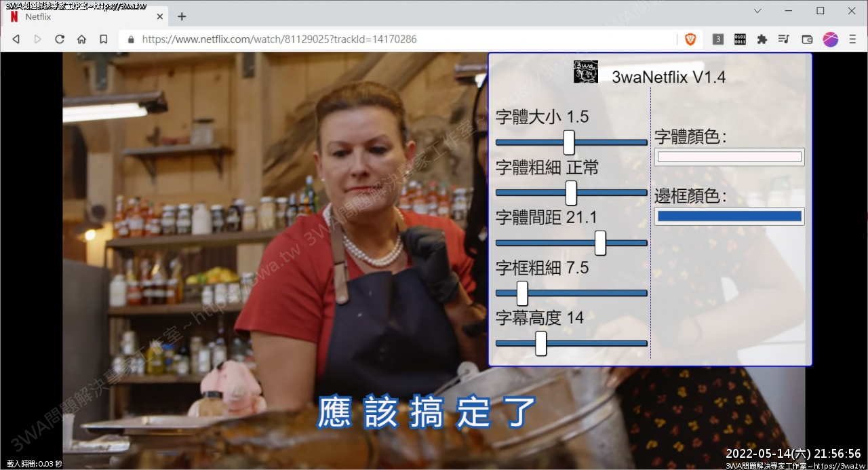Click the 字體顏色 font color swatch
This screenshot has height=470, width=868.
point(729,157)
